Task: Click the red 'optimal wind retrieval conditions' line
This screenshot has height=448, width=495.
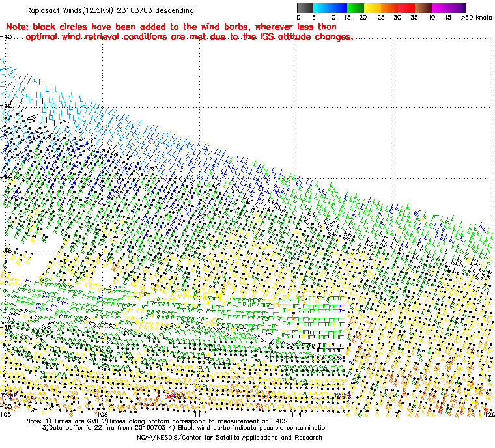Action: click(x=189, y=37)
